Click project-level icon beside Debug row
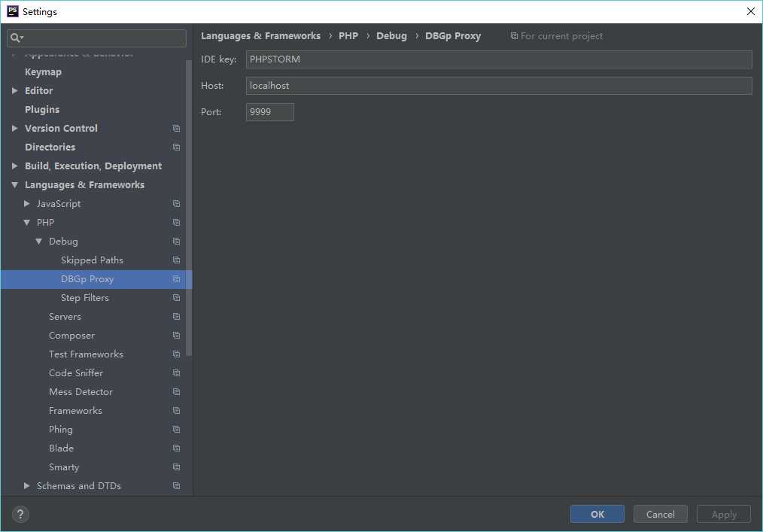 pos(176,242)
